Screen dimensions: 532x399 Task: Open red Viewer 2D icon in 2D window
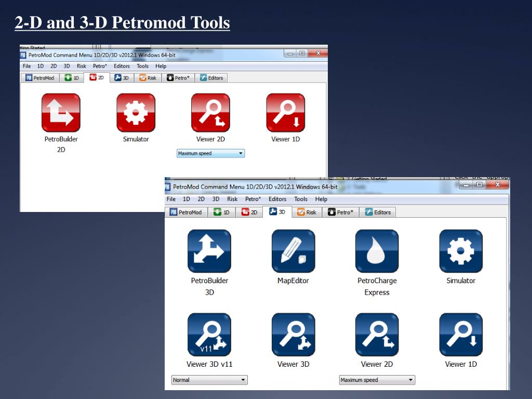tap(211, 113)
